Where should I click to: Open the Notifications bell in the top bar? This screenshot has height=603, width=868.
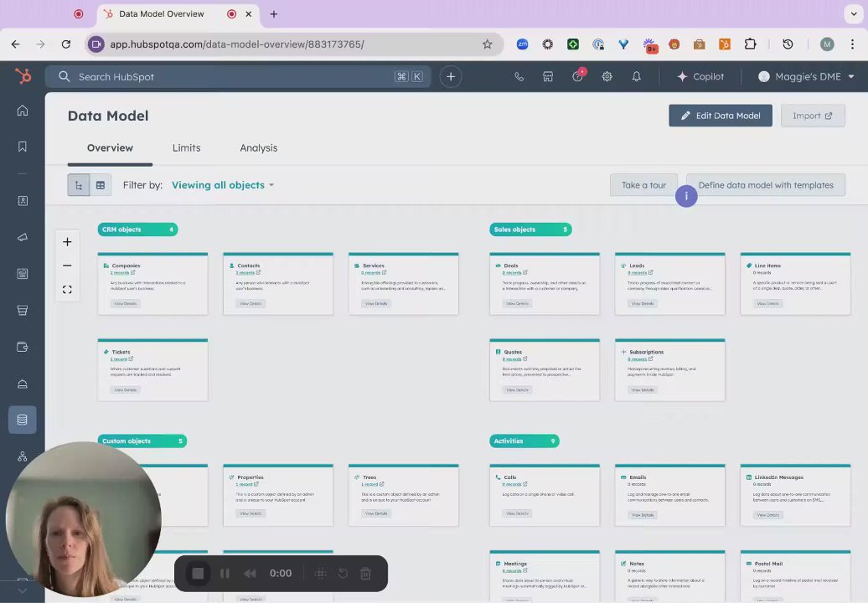point(637,77)
